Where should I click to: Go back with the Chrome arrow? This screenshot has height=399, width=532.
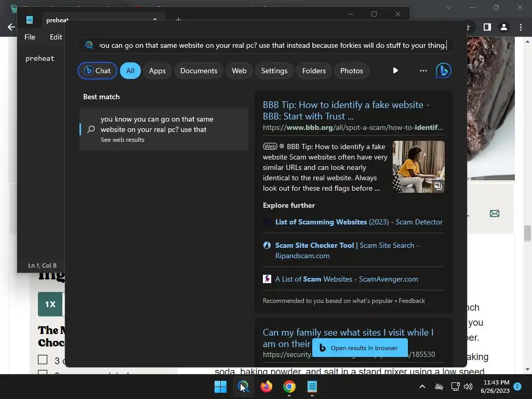point(11,27)
